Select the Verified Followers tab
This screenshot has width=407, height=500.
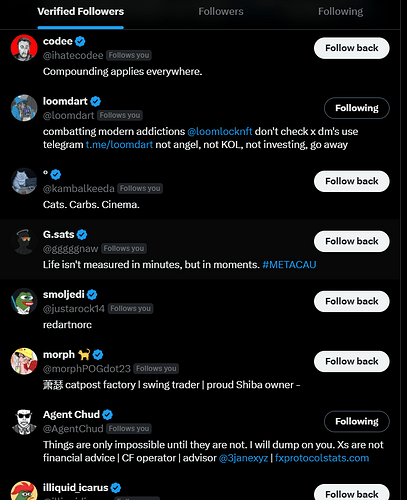pyautogui.click(x=81, y=12)
